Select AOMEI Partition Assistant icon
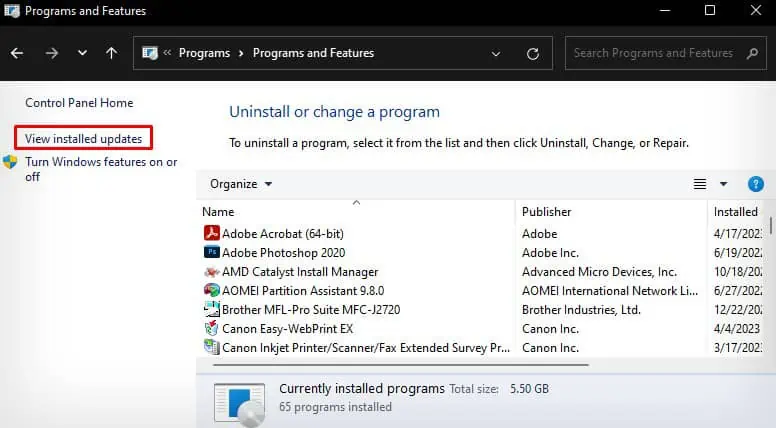Image resolution: width=776 pixels, height=428 pixels. tap(212, 290)
